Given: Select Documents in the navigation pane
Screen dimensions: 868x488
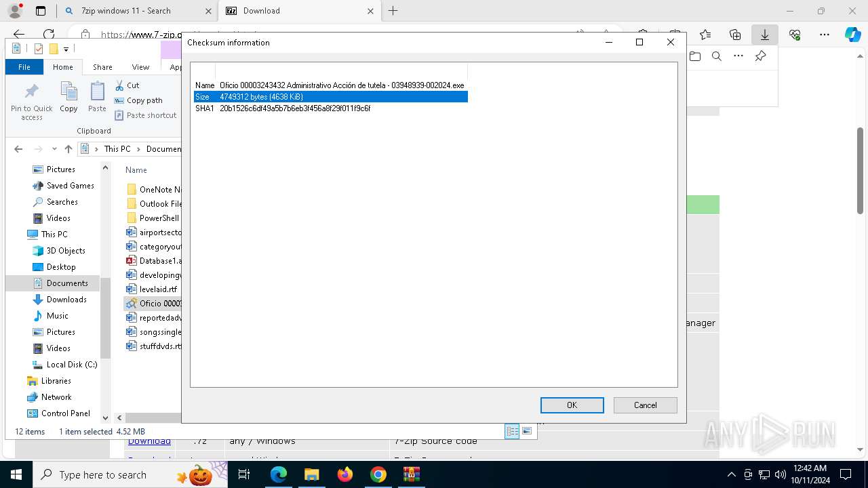Looking at the screenshot, I should tap(67, 283).
